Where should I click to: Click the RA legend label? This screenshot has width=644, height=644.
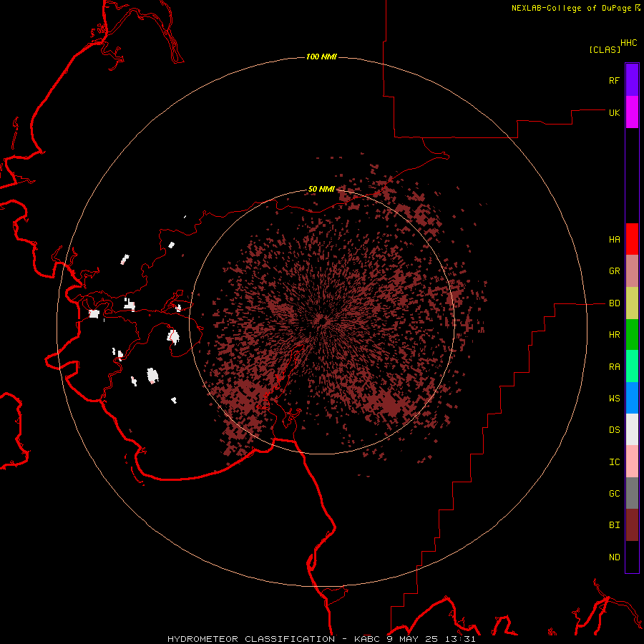click(x=614, y=367)
